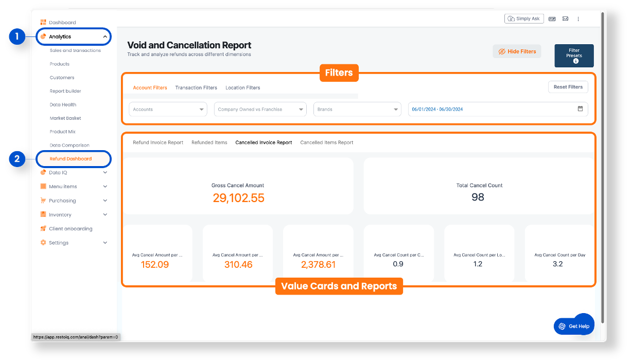Viewport: 631px width, 364px height.
Task: Open Menu items using its grid icon
Action: pos(44,186)
